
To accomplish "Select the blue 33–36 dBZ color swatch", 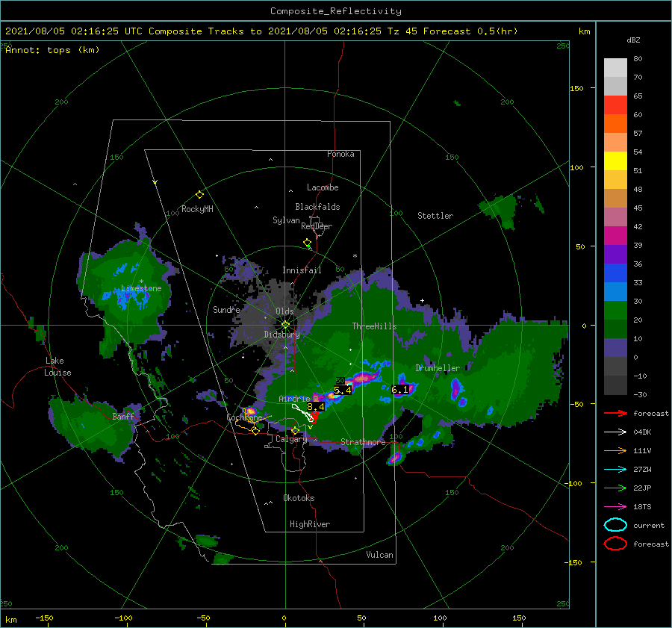I will click(615, 273).
